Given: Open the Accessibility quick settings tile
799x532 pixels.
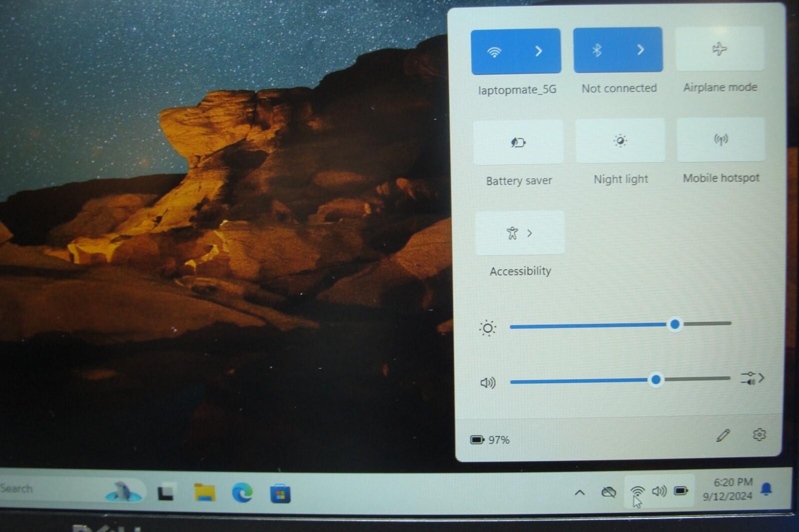Looking at the screenshot, I should [x=520, y=233].
